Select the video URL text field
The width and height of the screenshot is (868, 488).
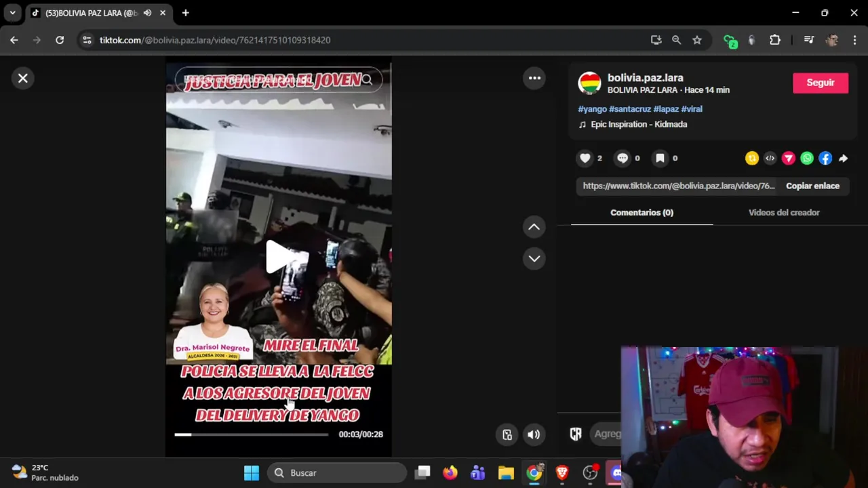(678, 186)
